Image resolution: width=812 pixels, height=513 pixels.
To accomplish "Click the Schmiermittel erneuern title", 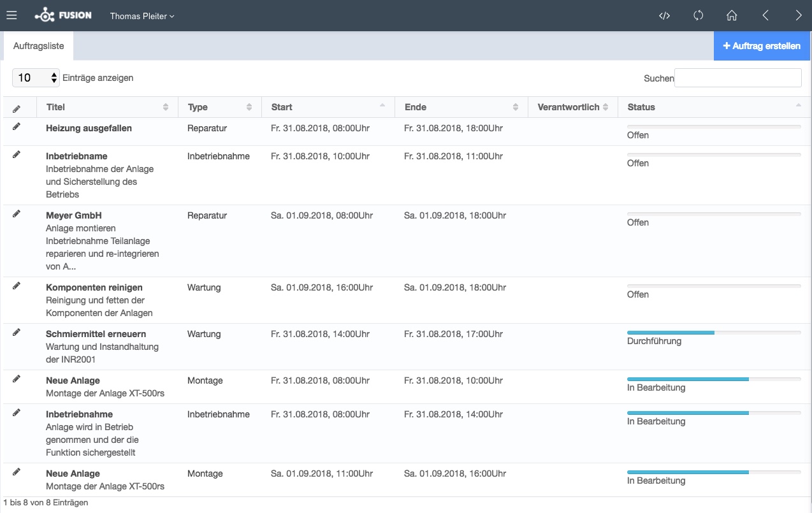I will point(96,334).
